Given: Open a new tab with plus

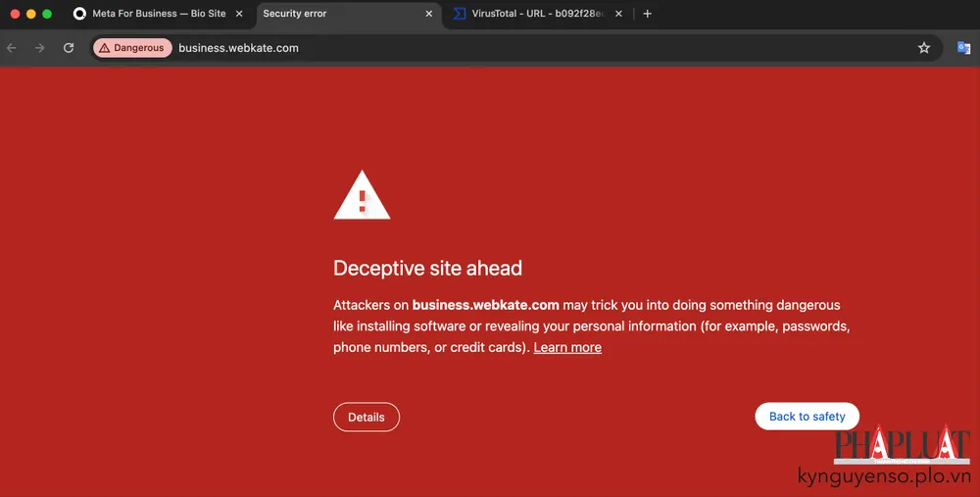Looking at the screenshot, I should (x=648, y=13).
